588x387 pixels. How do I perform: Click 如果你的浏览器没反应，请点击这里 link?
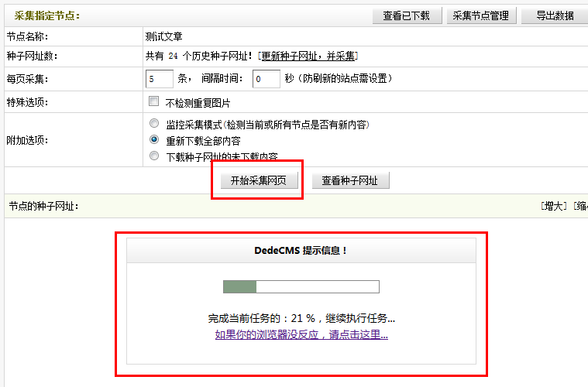coord(301,335)
